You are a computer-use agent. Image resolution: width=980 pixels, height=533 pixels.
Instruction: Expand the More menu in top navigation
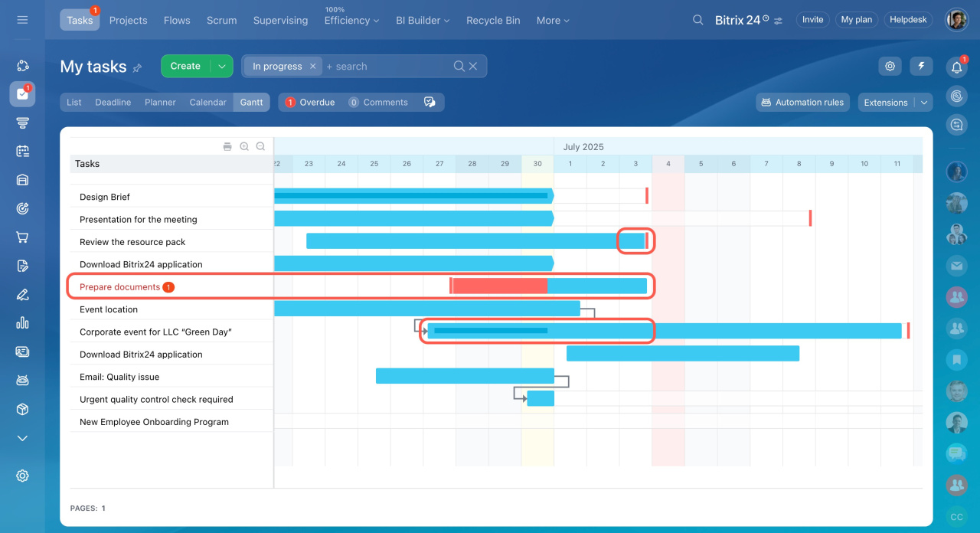point(553,21)
